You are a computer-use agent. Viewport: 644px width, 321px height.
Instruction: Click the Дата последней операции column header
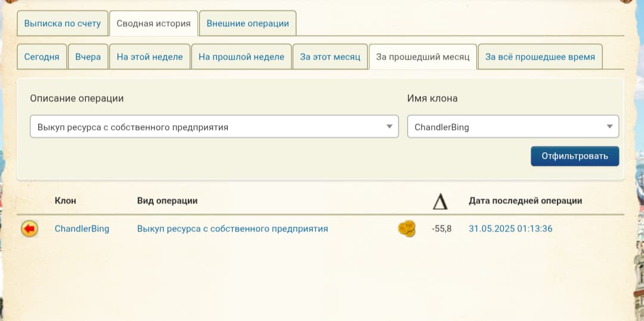[525, 201]
